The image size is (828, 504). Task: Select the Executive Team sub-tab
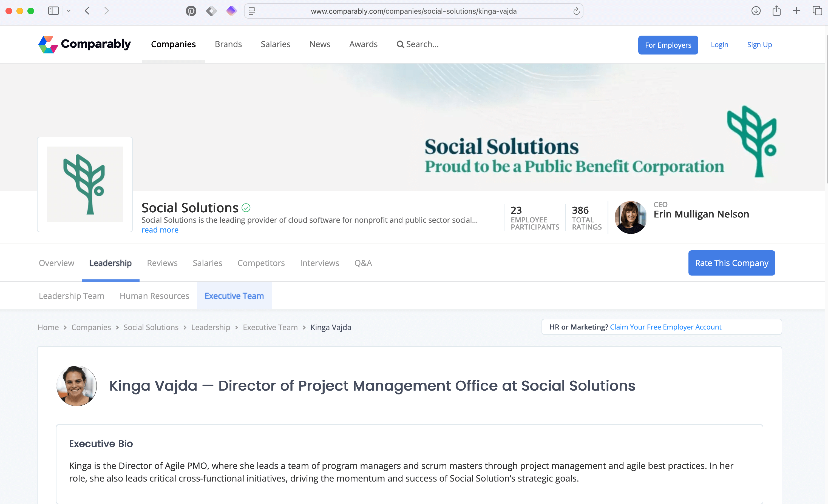tap(234, 296)
